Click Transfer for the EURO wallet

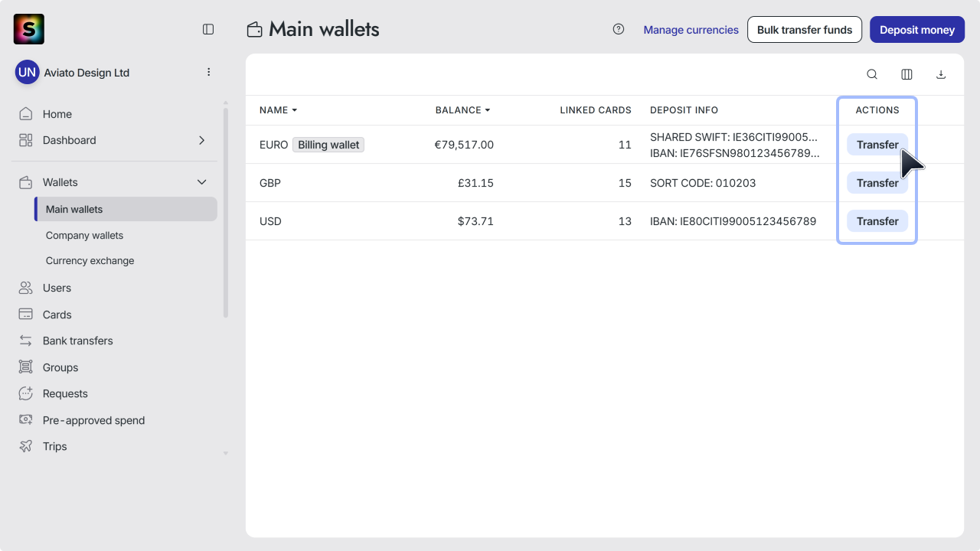(x=877, y=145)
